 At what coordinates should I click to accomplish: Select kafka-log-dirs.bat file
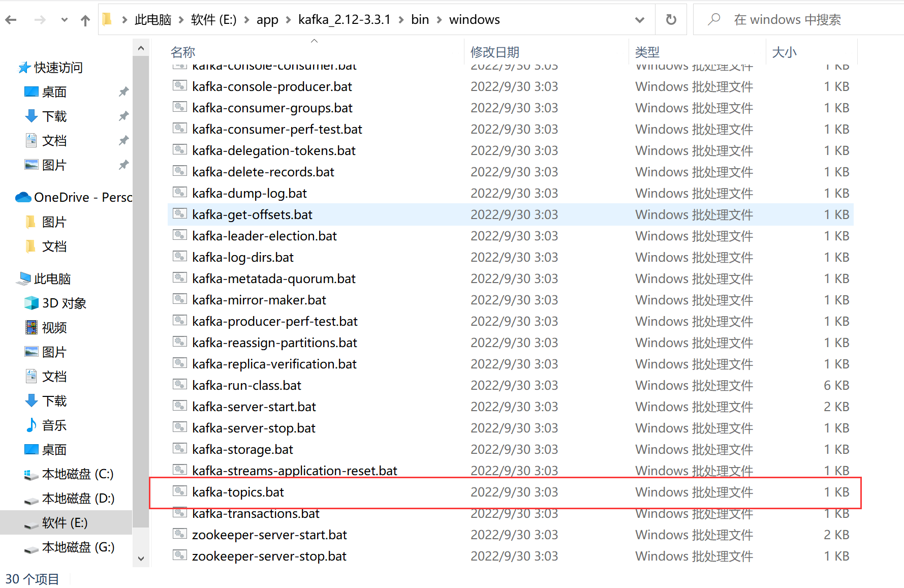[510, 258]
